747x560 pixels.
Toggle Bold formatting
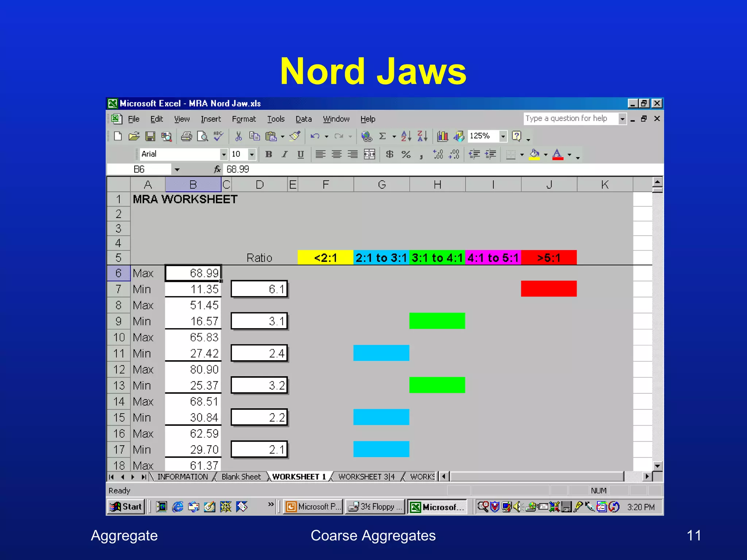click(269, 155)
